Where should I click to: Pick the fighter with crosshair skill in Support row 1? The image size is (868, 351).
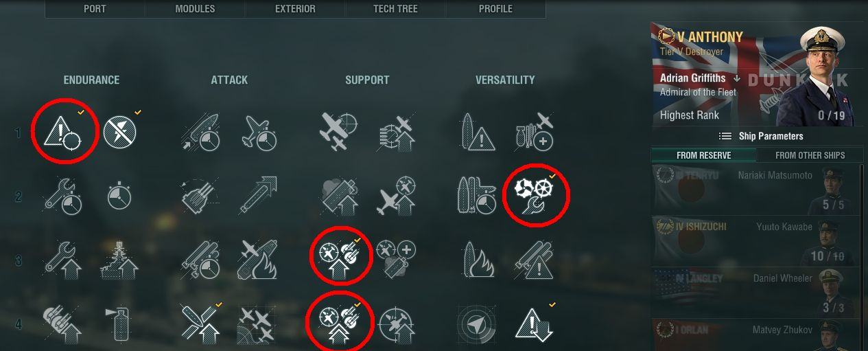[338, 132]
